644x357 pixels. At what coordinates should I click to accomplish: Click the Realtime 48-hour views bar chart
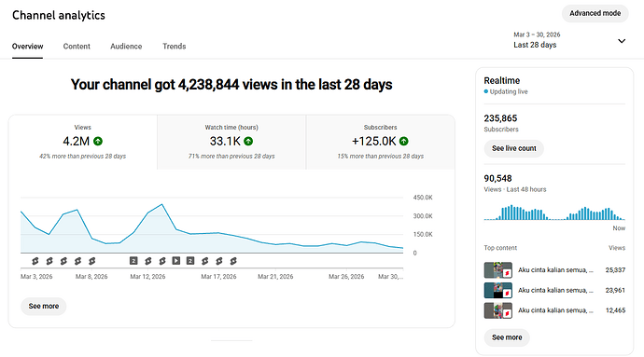click(x=554, y=213)
